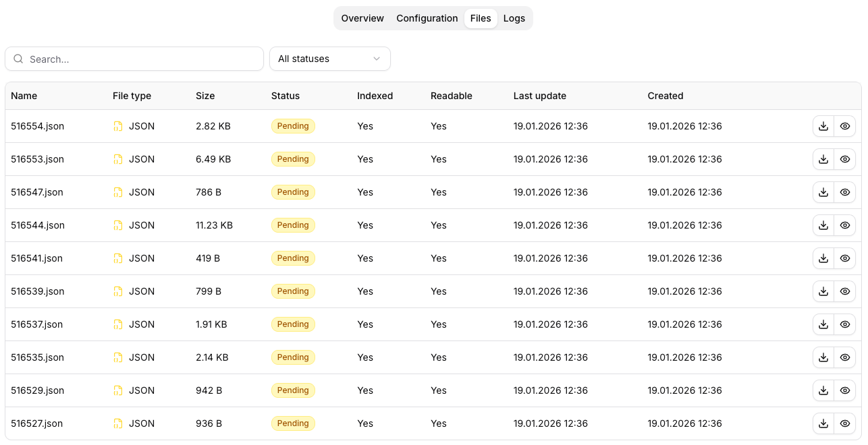Open the Configuration tab
Image resolution: width=868 pixels, height=445 pixels.
click(427, 18)
